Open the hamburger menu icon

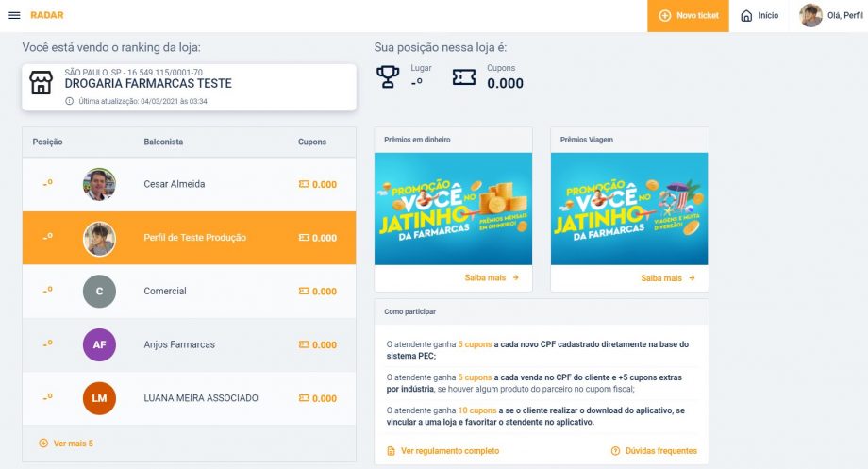14,15
